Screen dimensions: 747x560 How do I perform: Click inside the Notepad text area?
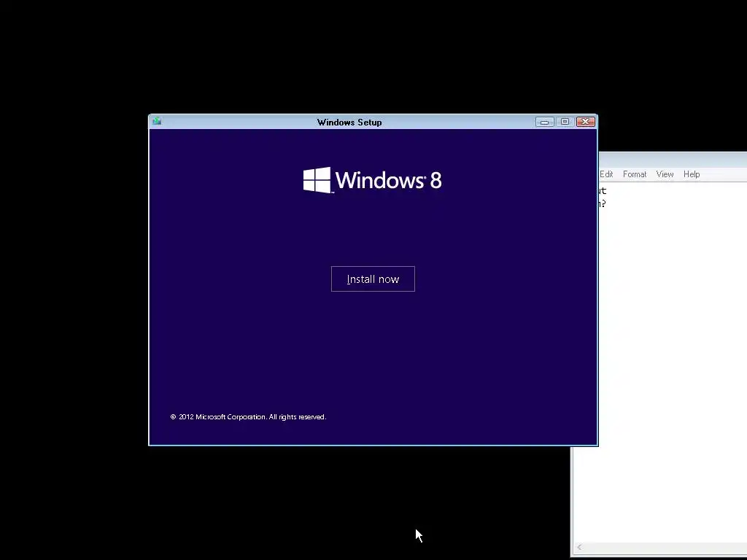click(673, 362)
